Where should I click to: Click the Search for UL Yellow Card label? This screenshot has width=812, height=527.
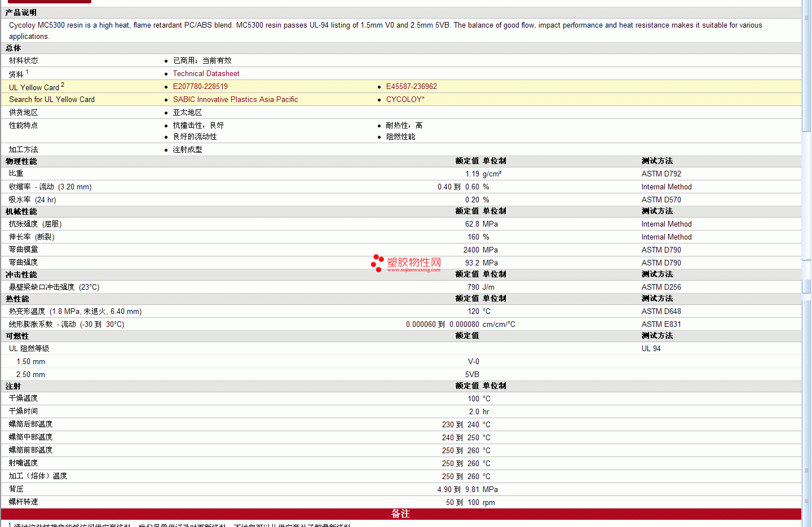point(52,100)
